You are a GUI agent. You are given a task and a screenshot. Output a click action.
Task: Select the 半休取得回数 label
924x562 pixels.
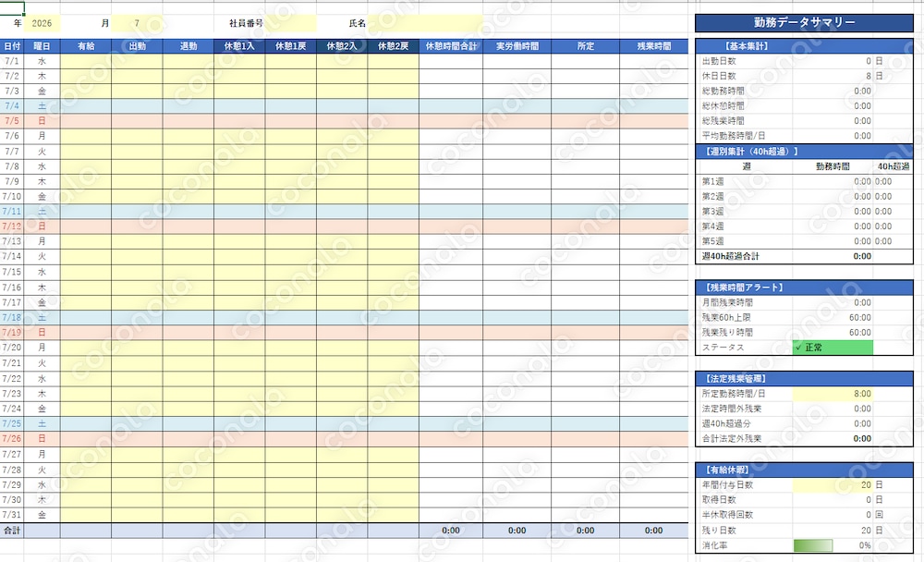pos(727,515)
